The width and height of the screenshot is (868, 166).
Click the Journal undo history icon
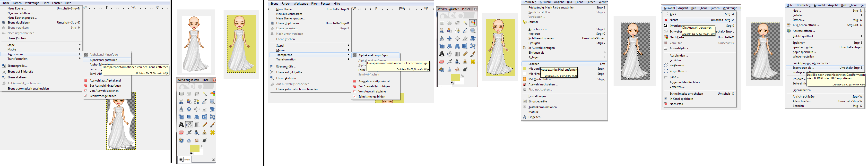(x=524, y=22)
